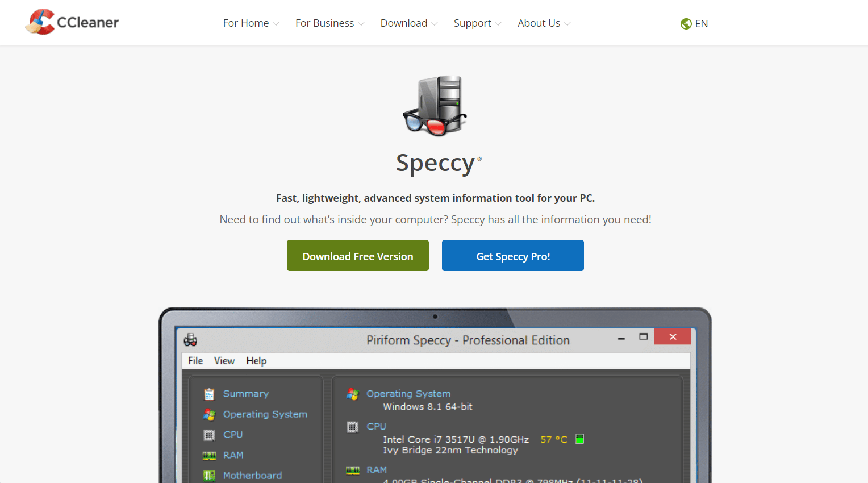
Task: Expand the For Business dropdown menu
Action: [329, 23]
